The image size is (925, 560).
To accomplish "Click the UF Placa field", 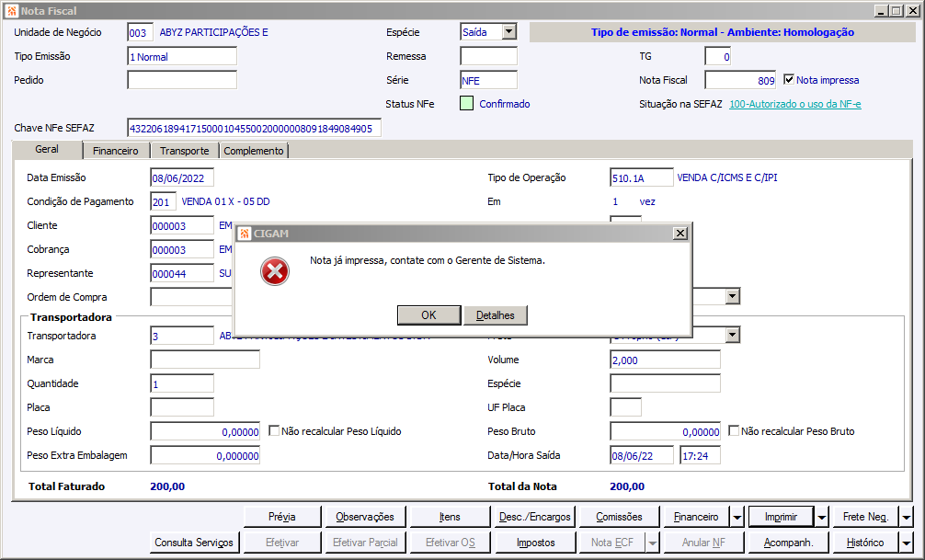I will tap(625, 407).
